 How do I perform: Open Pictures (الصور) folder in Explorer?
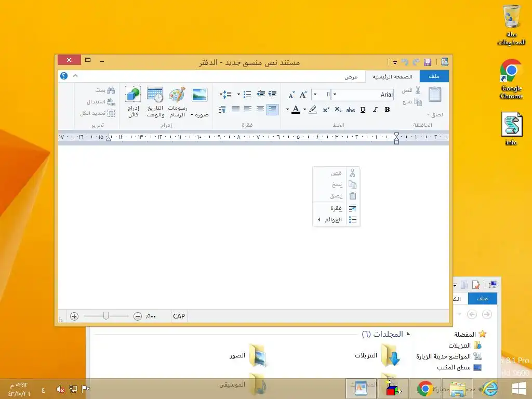[248, 355]
